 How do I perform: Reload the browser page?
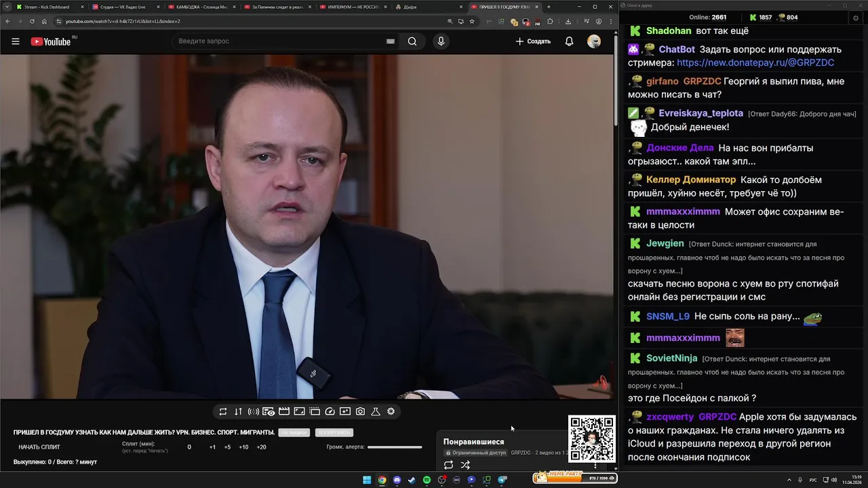(32, 21)
